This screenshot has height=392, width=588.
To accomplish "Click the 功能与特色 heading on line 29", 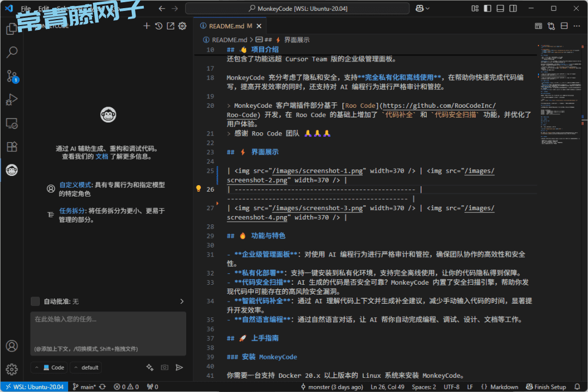I will tap(268, 236).
